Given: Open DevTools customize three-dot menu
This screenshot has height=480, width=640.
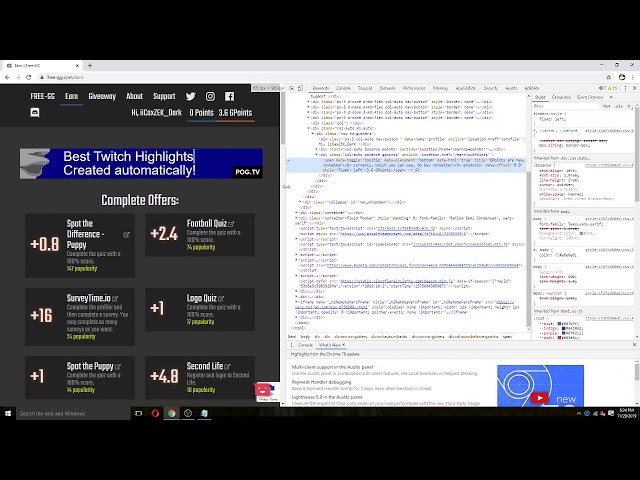Looking at the screenshot, I should (625, 88).
